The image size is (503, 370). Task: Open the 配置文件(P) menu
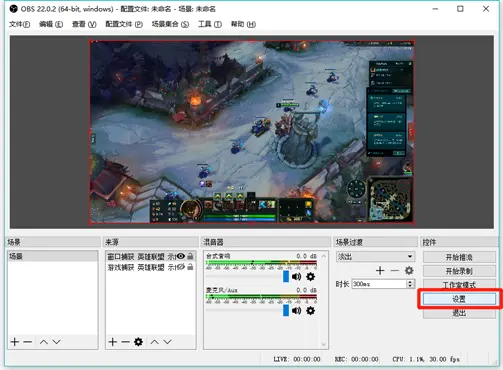tap(124, 24)
